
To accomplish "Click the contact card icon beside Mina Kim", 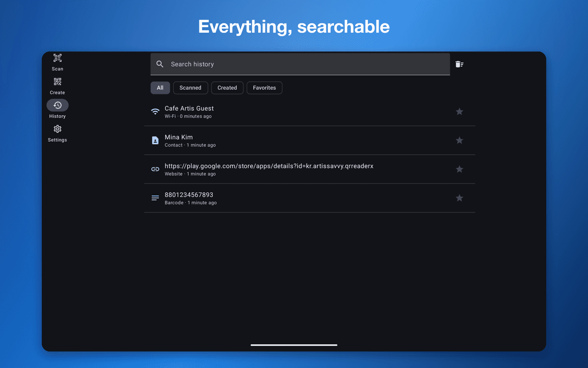I will [155, 140].
